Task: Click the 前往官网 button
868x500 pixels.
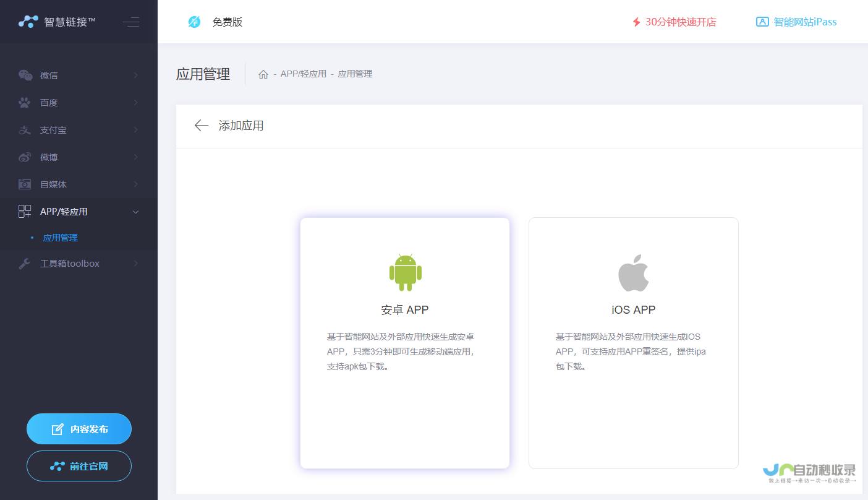Action: pyautogui.click(x=79, y=466)
